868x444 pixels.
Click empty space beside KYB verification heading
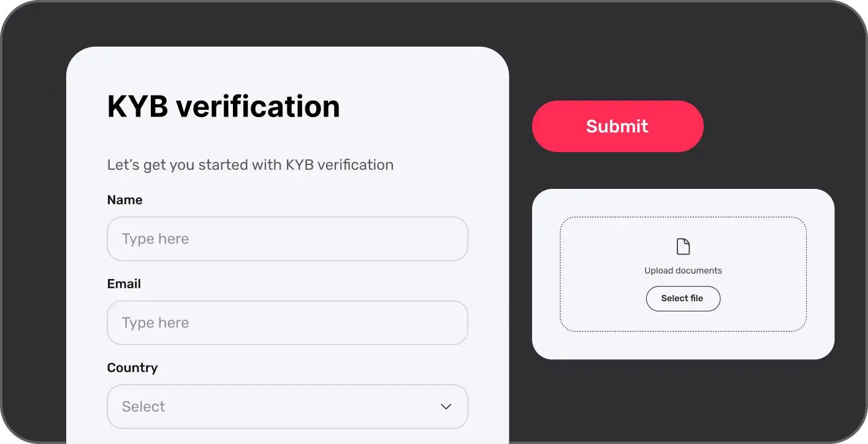(423, 106)
